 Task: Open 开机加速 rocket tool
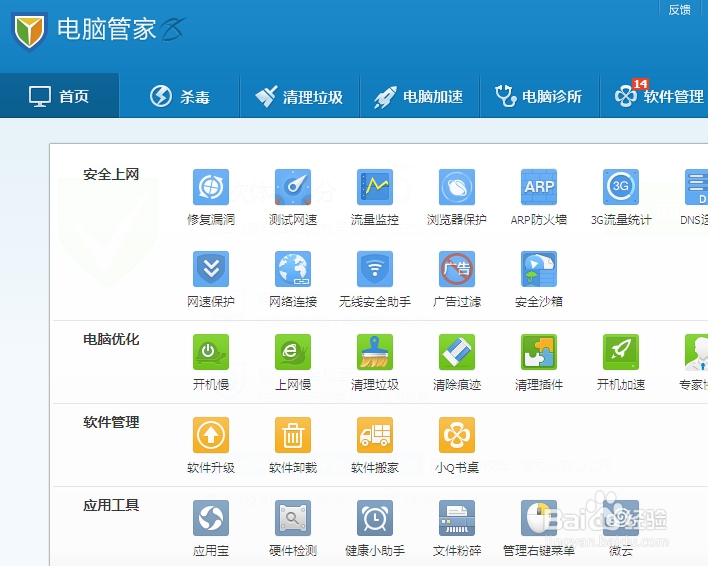[x=621, y=352]
